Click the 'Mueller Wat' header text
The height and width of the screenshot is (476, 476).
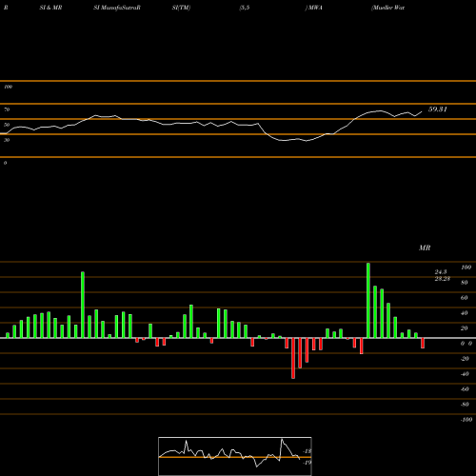coord(387,8)
